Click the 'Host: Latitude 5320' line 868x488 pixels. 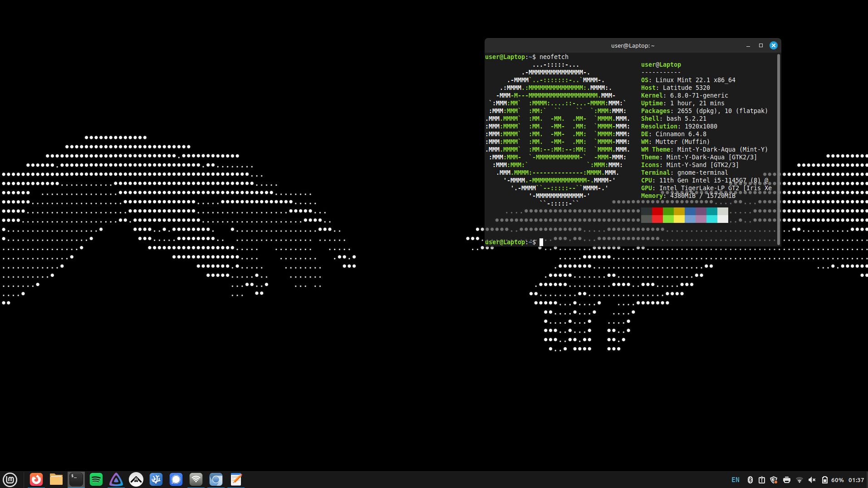(x=676, y=88)
